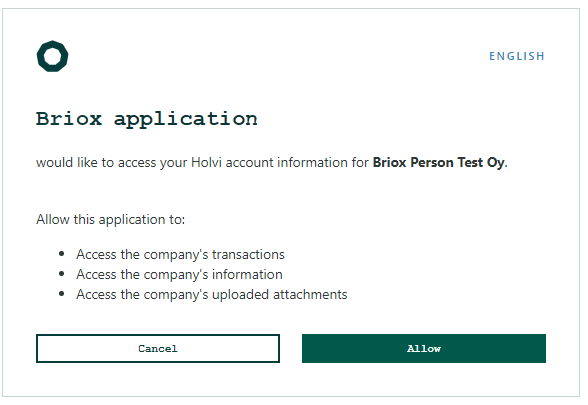Click the word attachments in the last permission
Viewport: 588px width, 405px height.
[310, 294]
